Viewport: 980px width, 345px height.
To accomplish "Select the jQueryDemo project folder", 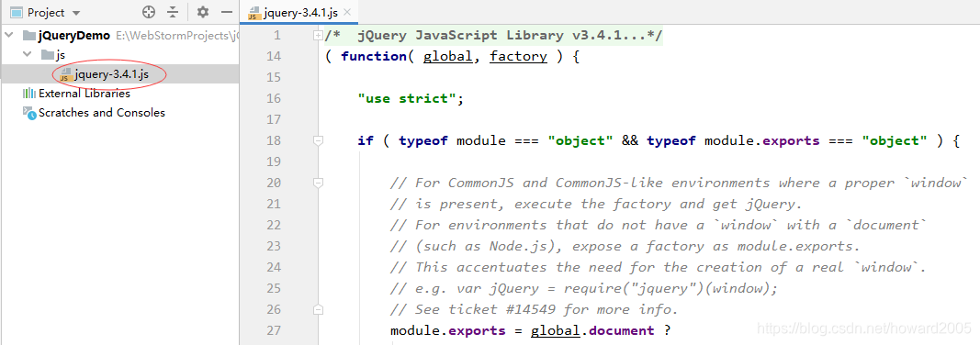I will point(74,36).
